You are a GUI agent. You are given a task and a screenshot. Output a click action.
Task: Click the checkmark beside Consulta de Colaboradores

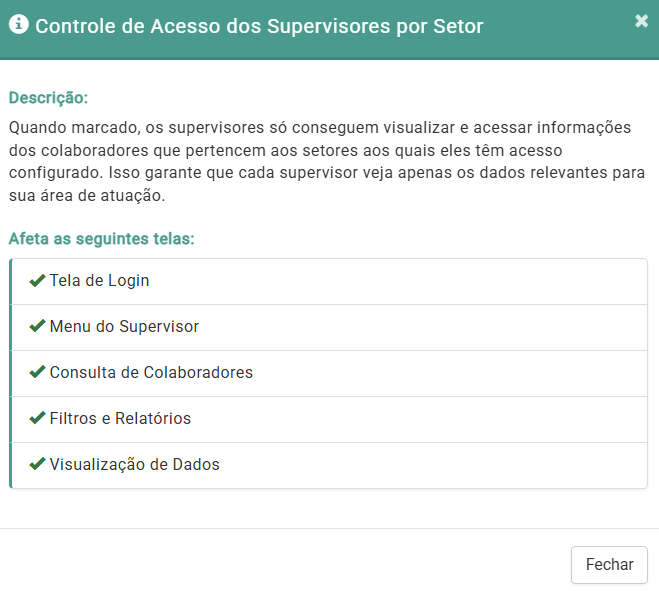[38, 372]
